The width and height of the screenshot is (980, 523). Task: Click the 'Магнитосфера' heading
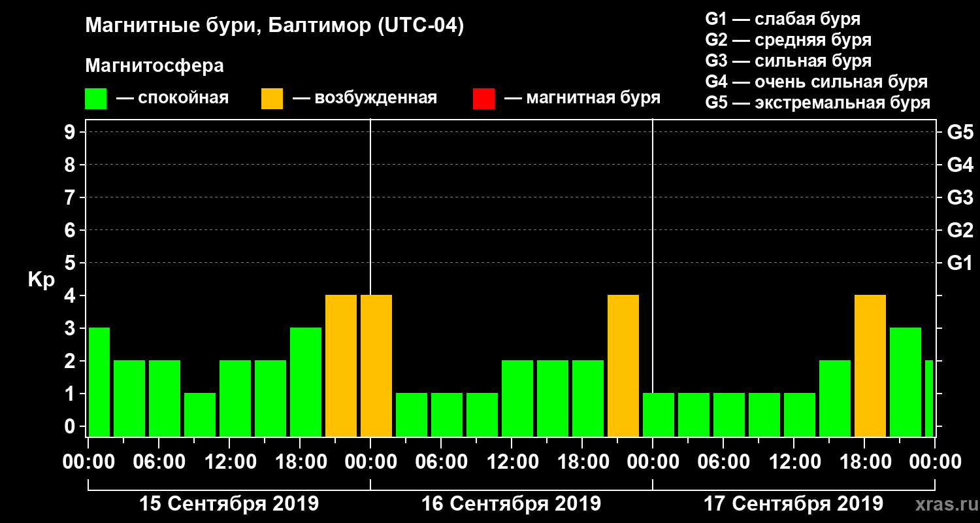pos(154,66)
